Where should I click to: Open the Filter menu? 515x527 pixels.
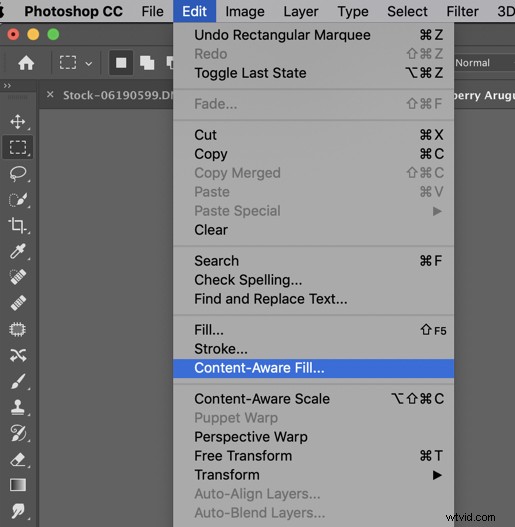(x=462, y=11)
